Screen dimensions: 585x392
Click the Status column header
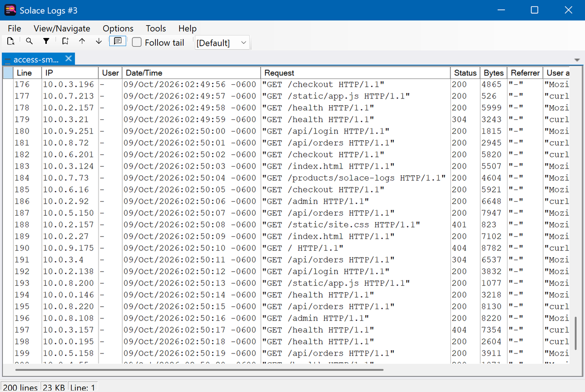coord(465,73)
